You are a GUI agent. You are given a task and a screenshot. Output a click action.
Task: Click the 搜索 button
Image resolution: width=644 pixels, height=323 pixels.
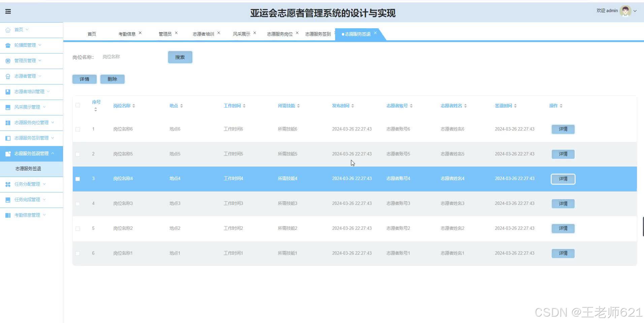click(x=180, y=57)
